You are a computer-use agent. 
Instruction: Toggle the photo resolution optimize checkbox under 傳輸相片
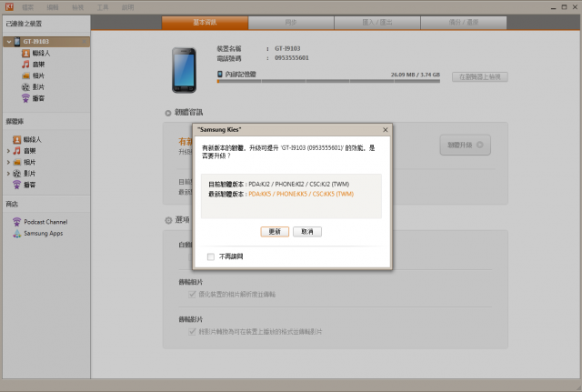(x=192, y=295)
